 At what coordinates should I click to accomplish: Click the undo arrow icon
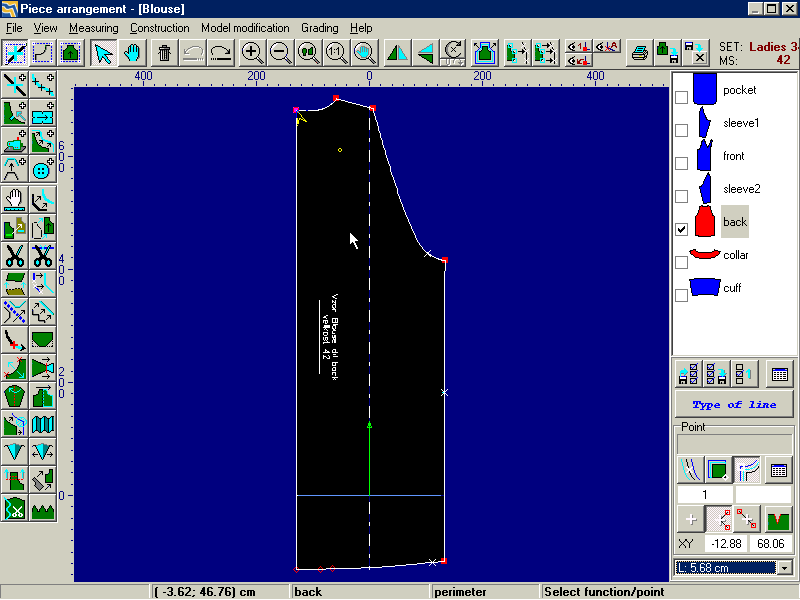tap(192, 53)
